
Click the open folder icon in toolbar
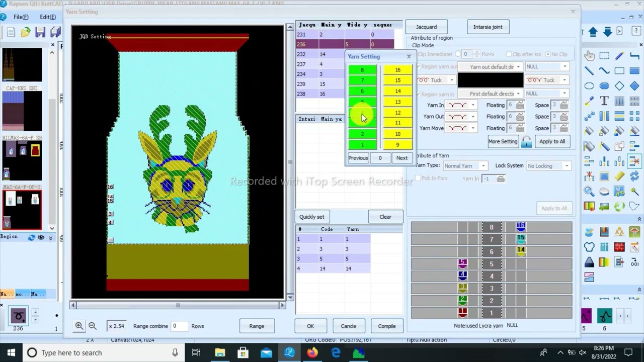(26, 32)
